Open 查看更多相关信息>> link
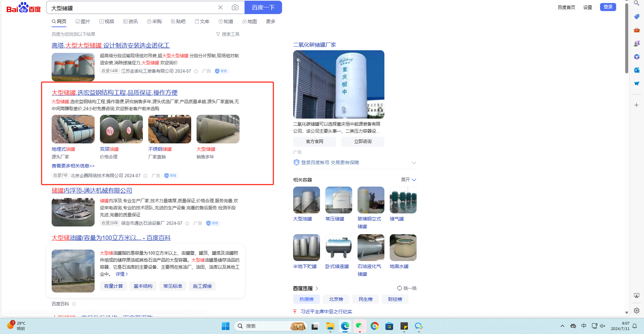Screen dimensions: 644x334 (x=73, y=166)
